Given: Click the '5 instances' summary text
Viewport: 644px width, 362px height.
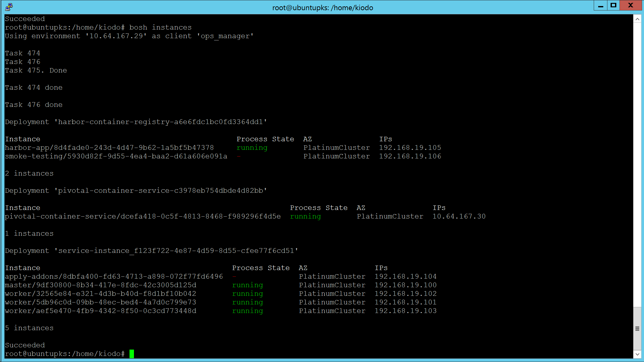Looking at the screenshot, I should pyautogui.click(x=29, y=328).
